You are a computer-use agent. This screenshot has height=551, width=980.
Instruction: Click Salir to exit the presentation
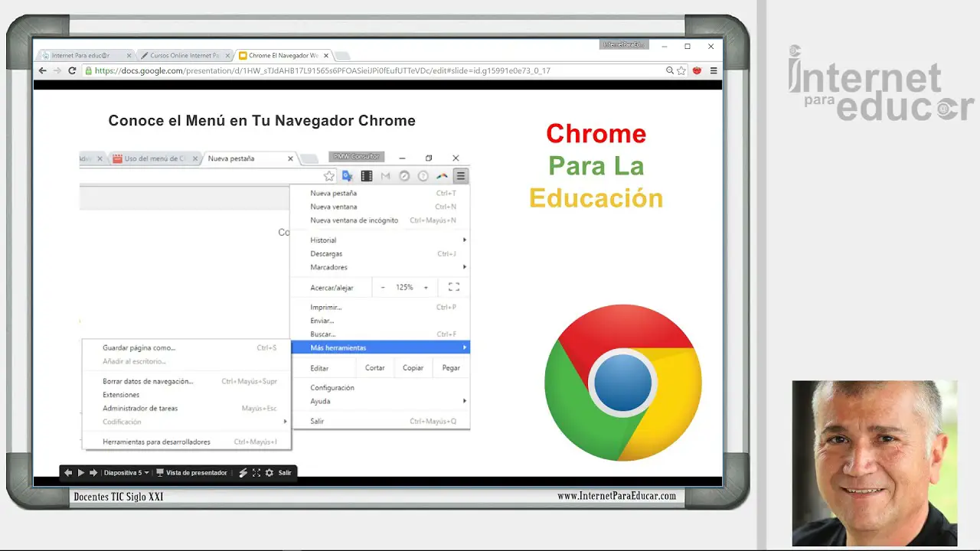285,473
